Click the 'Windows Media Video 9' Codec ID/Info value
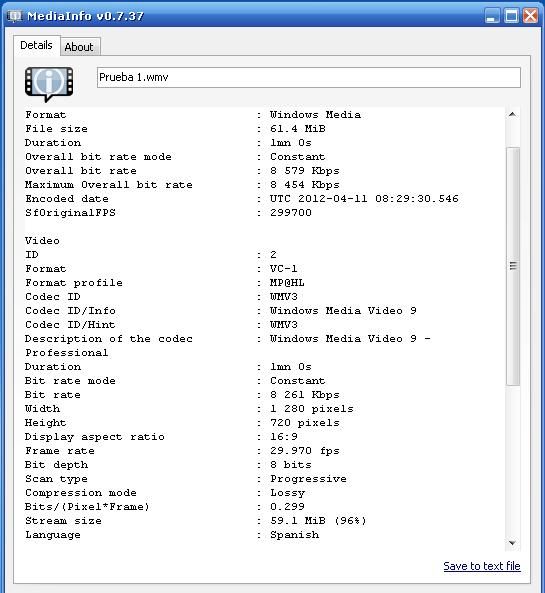The height and width of the screenshot is (593, 545). [343, 310]
